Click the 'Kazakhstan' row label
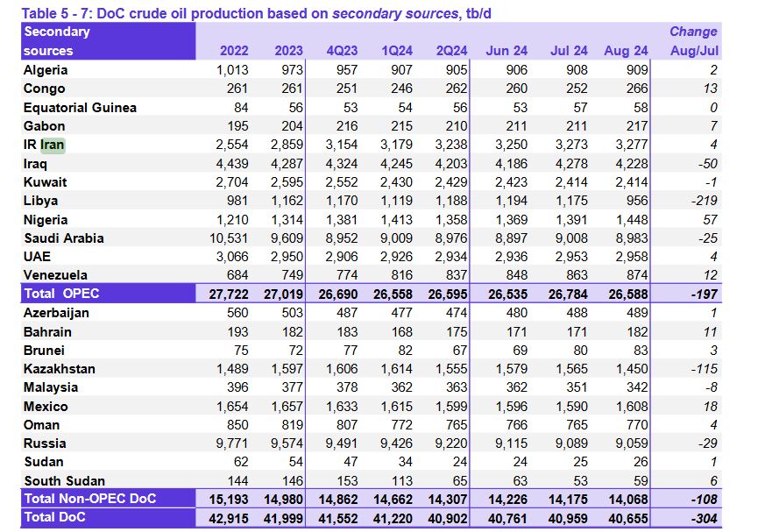 60,369
